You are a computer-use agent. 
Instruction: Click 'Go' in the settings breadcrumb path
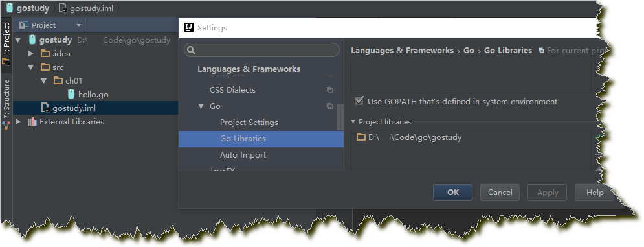click(x=469, y=50)
